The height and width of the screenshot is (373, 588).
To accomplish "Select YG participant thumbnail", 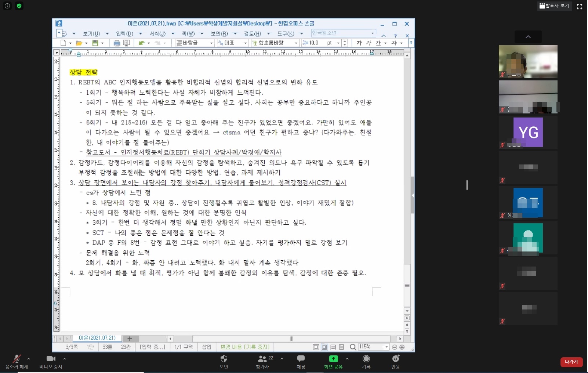I will pyautogui.click(x=528, y=132).
